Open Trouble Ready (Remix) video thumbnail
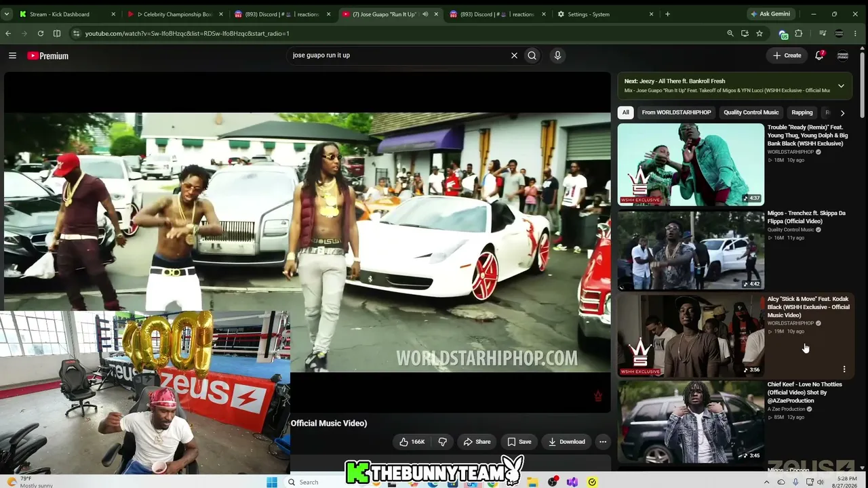 point(691,164)
